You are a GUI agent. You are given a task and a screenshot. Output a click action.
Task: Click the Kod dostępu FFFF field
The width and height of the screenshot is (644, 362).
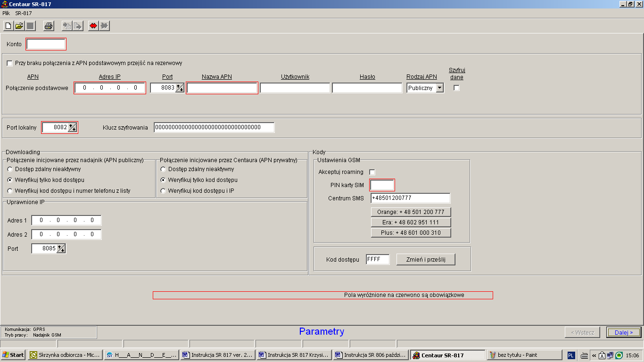378,259
